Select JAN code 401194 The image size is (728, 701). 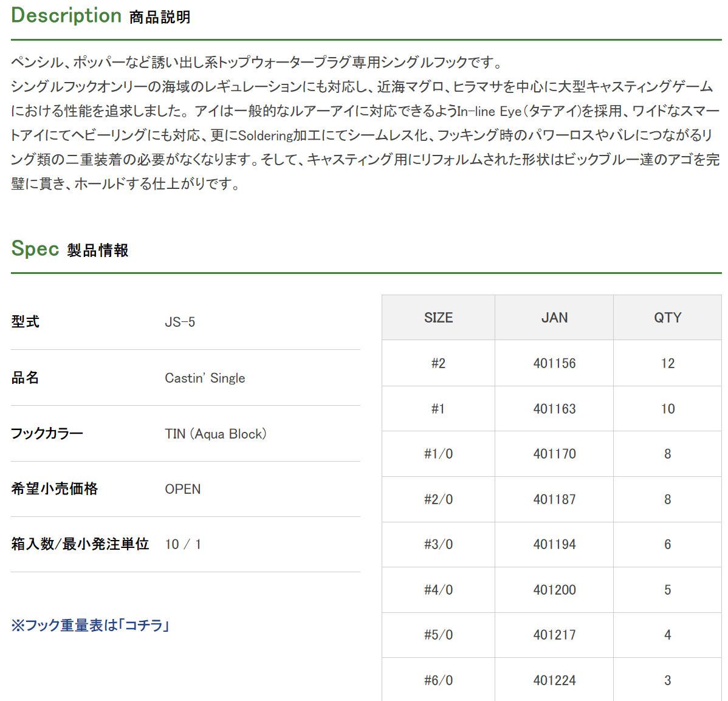(x=554, y=544)
